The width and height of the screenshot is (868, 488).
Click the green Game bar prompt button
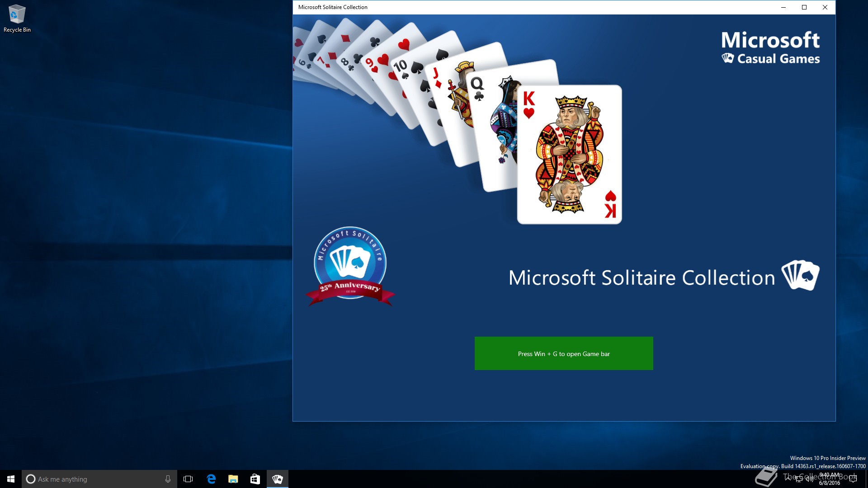[564, 353]
